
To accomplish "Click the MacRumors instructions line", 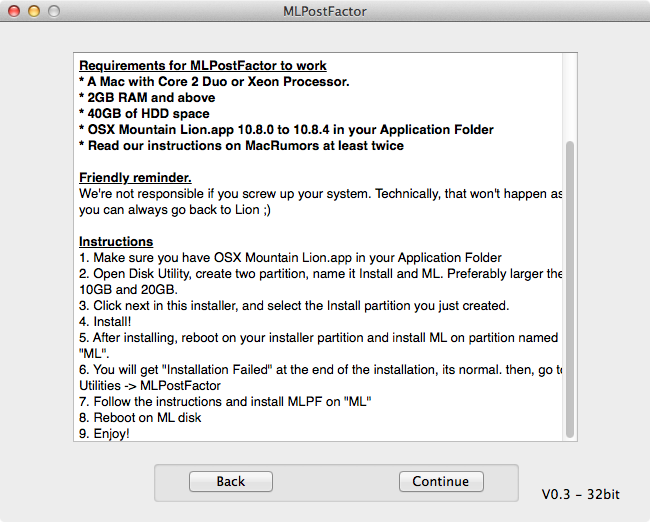I will tap(241, 146).
